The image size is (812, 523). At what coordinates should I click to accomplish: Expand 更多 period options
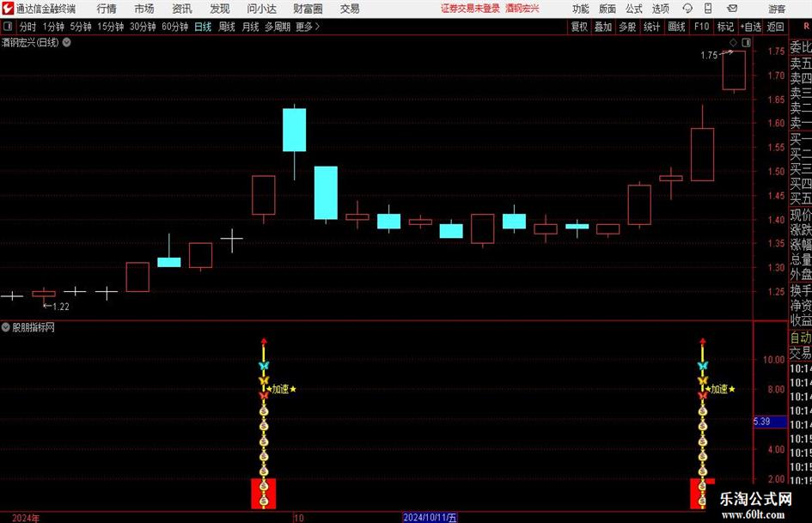(x=308, y=27)
